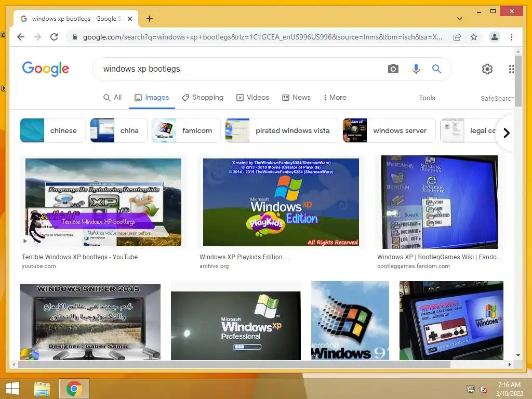Expand the More search options menu

335,97
